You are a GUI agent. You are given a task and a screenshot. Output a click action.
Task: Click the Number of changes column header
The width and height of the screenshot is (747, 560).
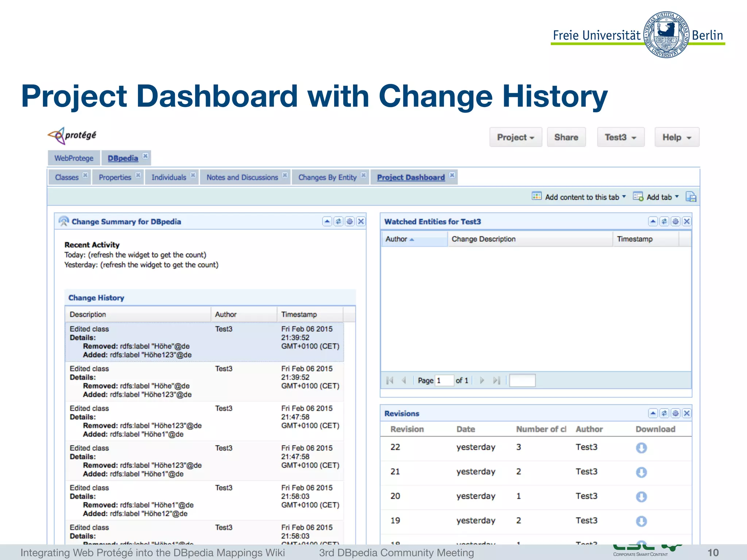coord(541,429)
